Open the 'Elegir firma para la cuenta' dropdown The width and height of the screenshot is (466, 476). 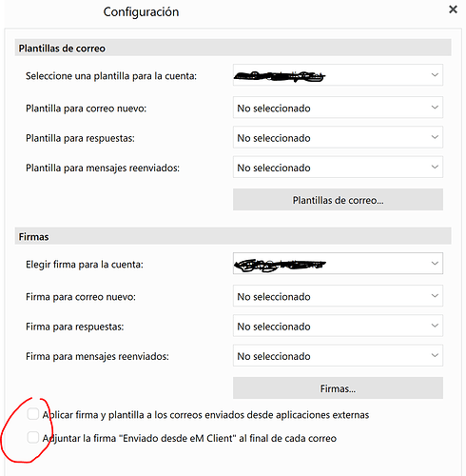click(338, 264)
